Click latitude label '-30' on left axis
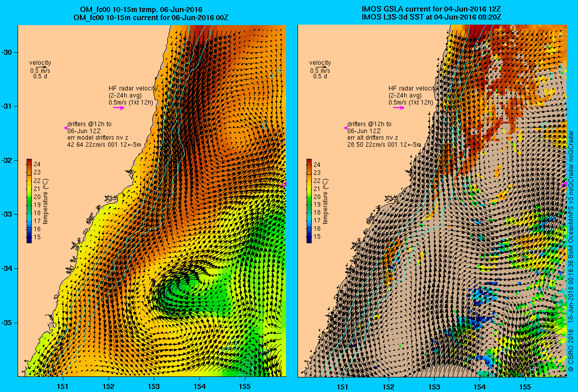578x392 pixels. point(7,52)
